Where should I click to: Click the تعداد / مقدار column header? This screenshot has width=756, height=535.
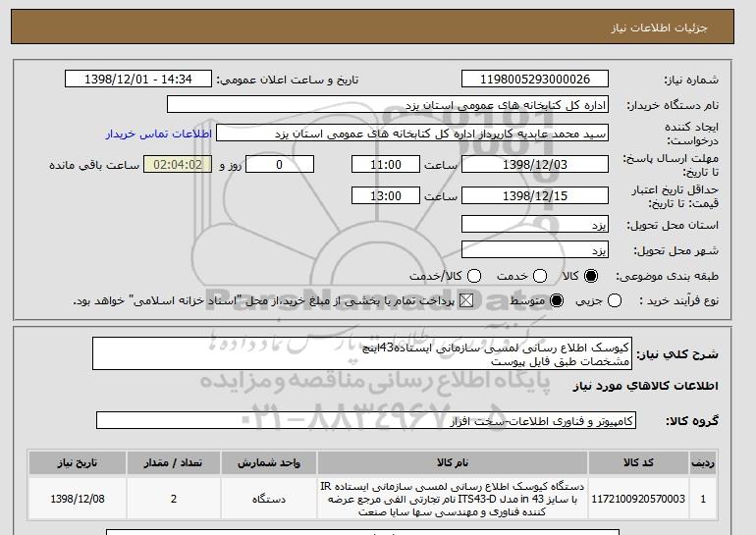coord(174,462)
